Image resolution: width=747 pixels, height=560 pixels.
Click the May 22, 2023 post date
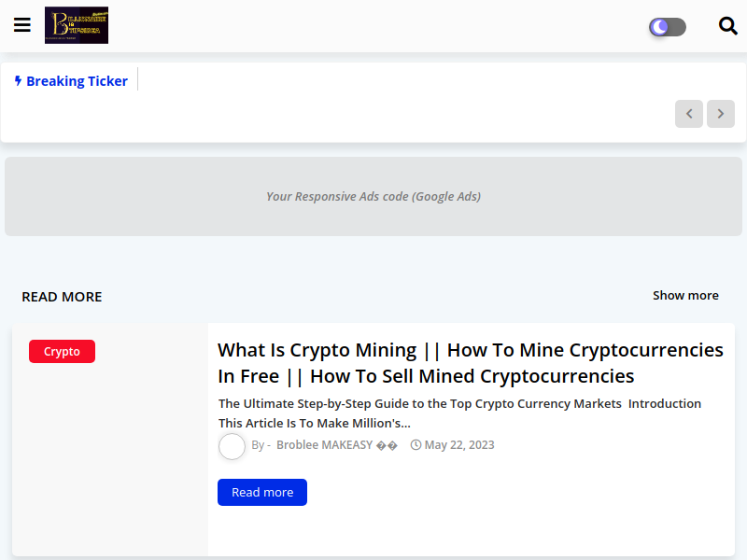[x=459, y=445]
